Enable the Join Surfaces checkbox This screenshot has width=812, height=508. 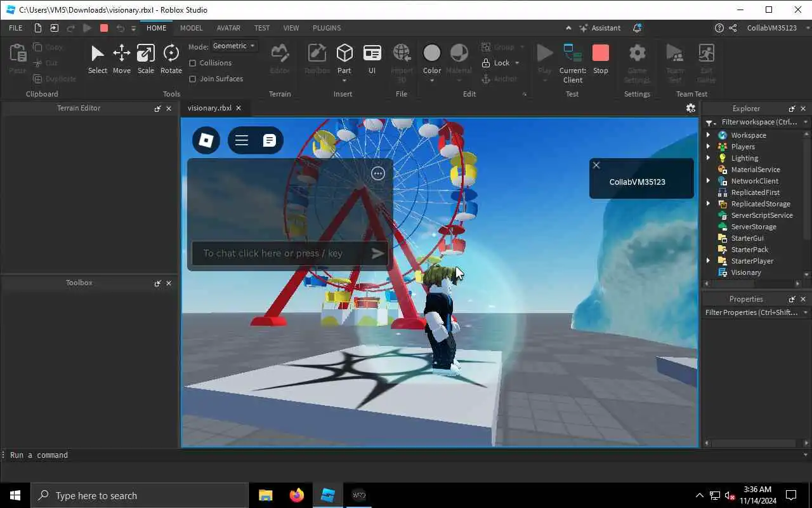pos(193,79)
